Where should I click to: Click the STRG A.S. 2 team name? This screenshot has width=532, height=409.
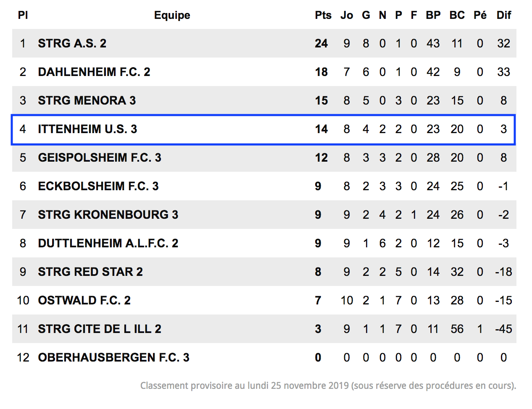pyautogui.click(x=72, y=43)
